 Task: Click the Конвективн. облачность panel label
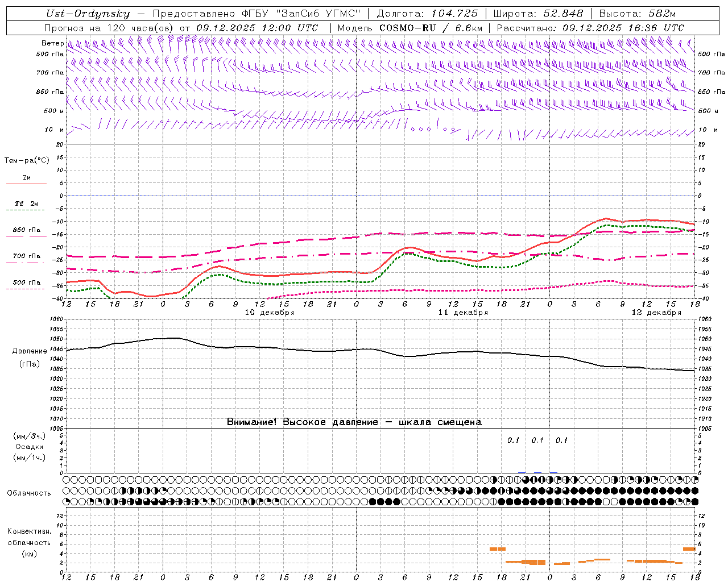pos(29,537)
